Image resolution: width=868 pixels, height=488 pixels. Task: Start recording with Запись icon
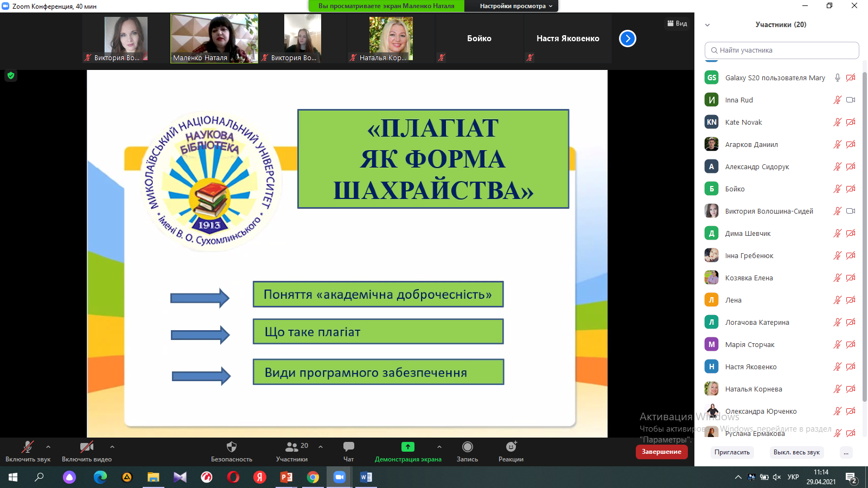(x=467, y=447)
